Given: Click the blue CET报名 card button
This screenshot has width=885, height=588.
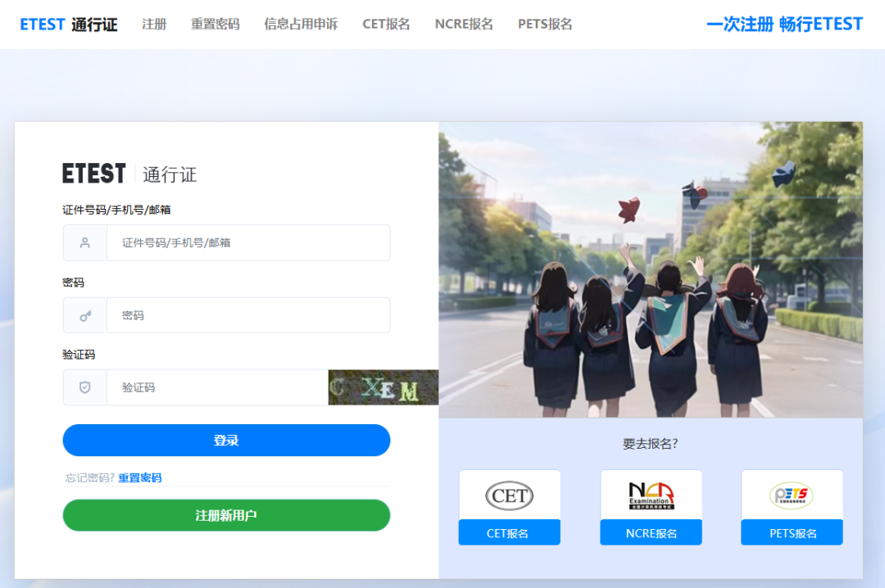Looking at the screenshot, I should pyautogui.click(x=509, y=532).
